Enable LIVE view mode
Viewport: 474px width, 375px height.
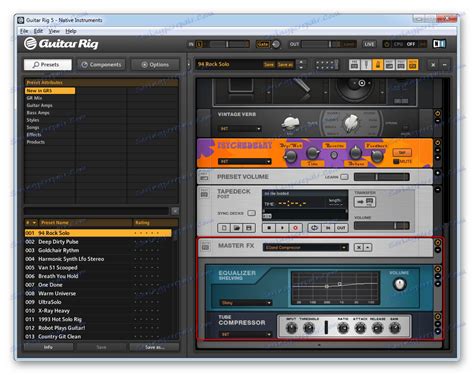[369, 44]
